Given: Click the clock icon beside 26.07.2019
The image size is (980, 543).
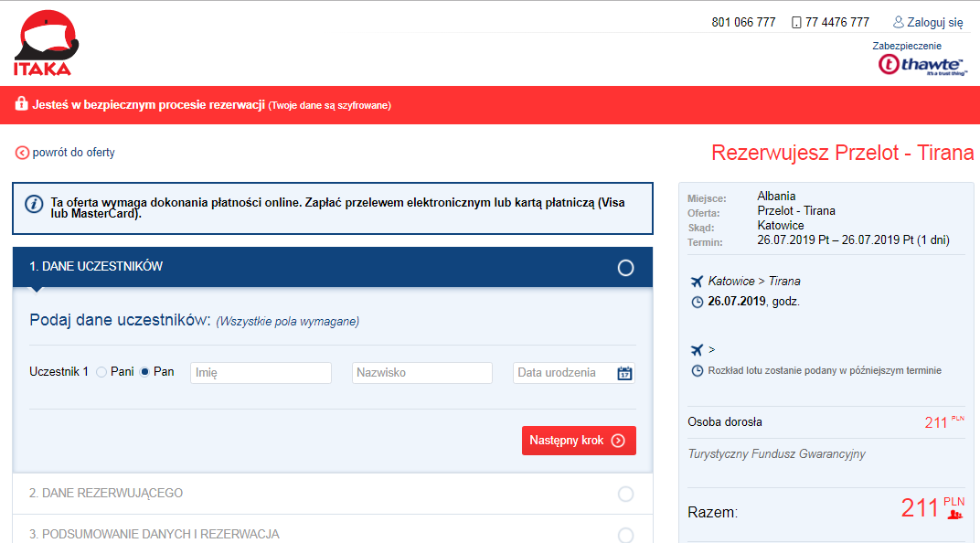Looking at the screenshot, I should click(x=697, y=302).
